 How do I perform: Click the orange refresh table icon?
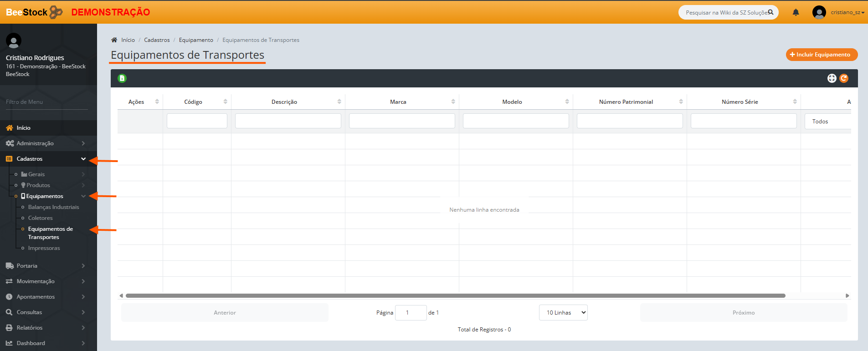coord(844,78)
